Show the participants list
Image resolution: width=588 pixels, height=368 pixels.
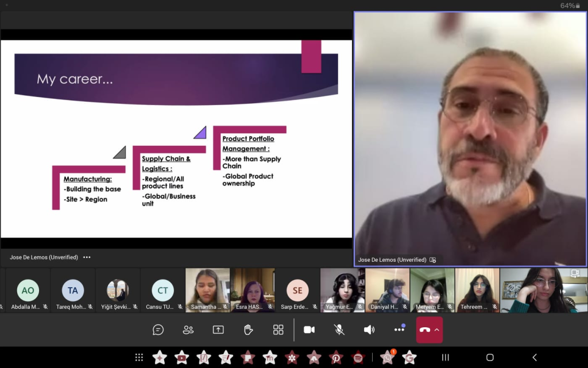tap(188, 330)
